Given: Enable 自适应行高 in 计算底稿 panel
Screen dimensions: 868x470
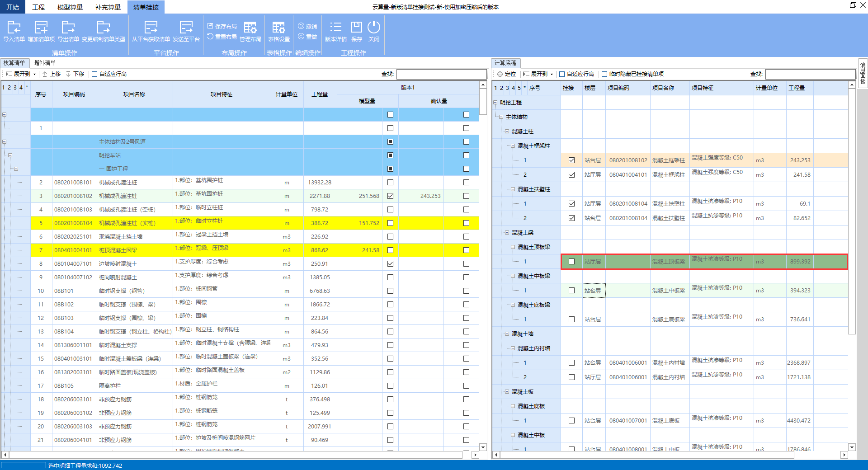Looking at the screenshot, I should 562,74.
